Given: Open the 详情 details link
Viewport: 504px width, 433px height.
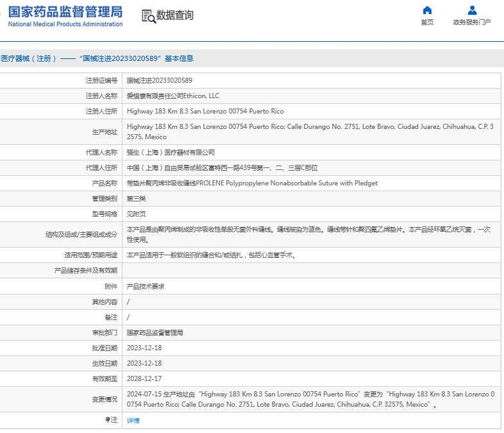Looking at the screenshot, I should pyautogui.click(x=133, y=420).
